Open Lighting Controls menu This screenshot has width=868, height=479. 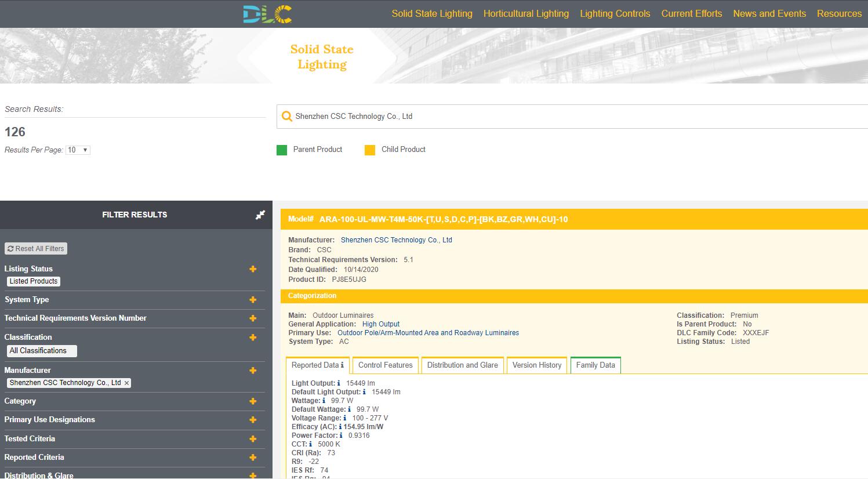(x=615, y=13)
